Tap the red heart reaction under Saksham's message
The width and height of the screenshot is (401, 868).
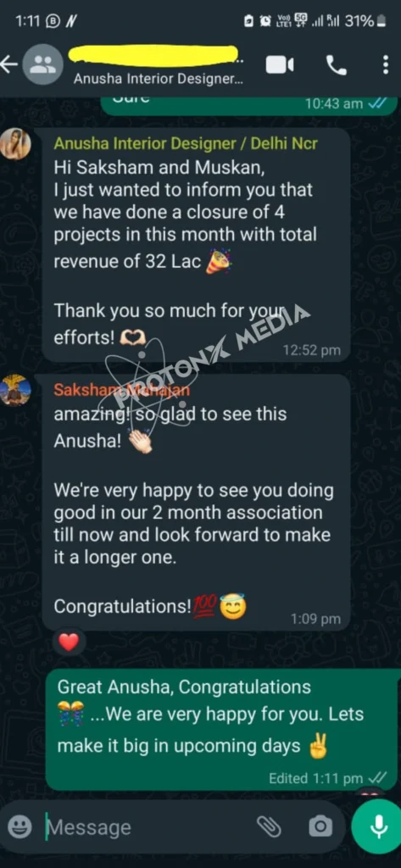pos(69,643)
